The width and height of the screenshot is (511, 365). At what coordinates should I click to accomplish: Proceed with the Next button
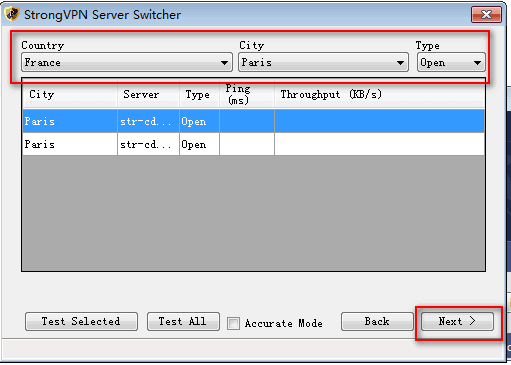[457, 321]
